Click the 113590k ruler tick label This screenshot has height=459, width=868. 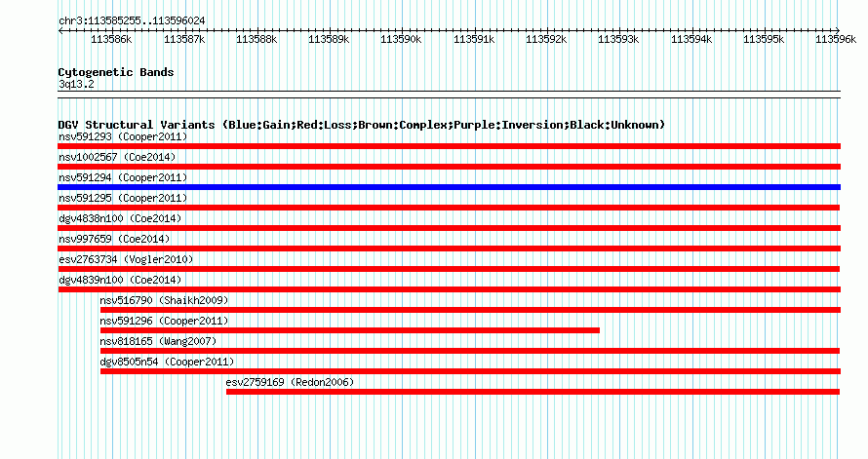point(401,39)
